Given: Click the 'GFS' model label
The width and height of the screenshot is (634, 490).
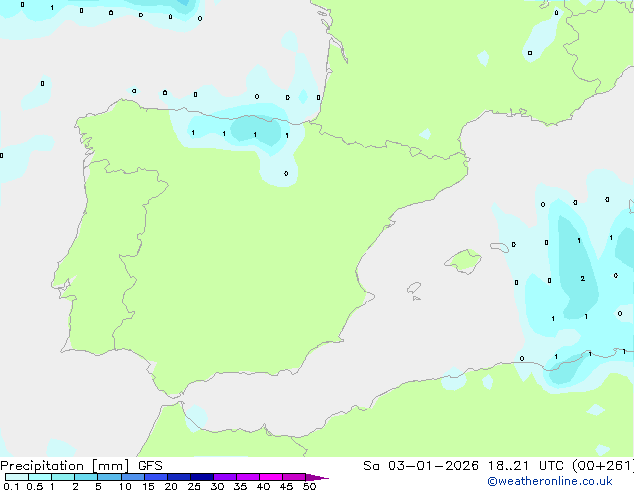Looking at the screenshot, I should pyautogui.click(x=150, y=466).
